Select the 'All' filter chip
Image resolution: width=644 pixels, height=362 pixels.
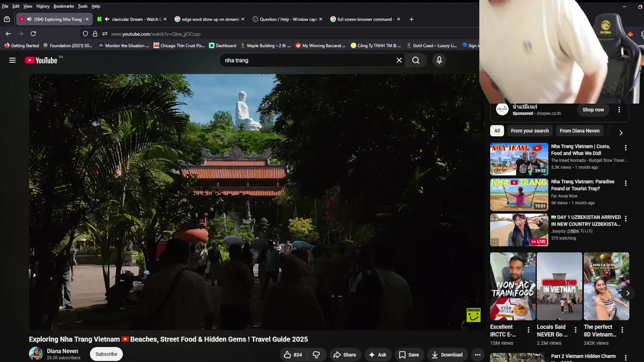click(497, 131)
